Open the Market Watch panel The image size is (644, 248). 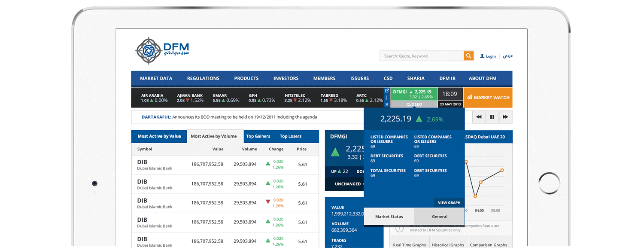pos(488,98)
